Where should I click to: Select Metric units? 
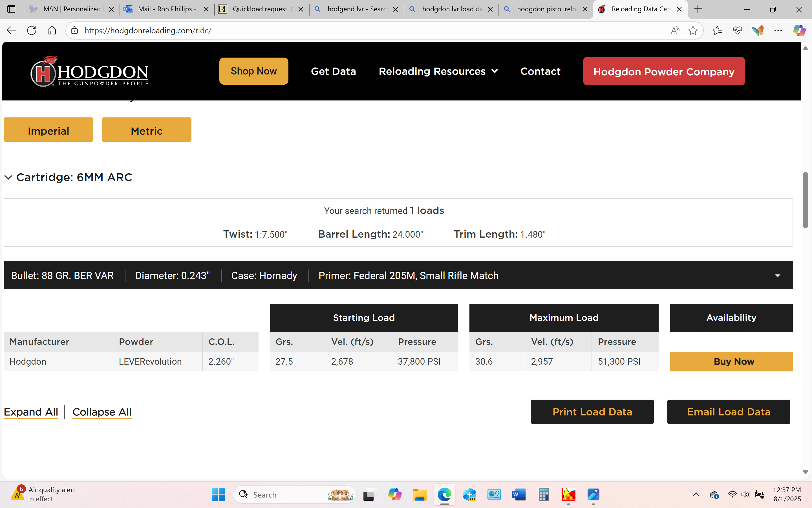point(147,130)
